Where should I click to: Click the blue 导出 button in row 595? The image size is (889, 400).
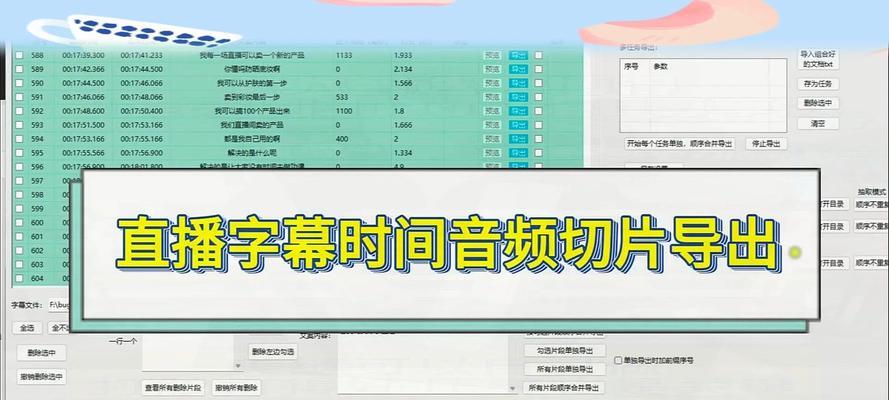coord(518,153)
